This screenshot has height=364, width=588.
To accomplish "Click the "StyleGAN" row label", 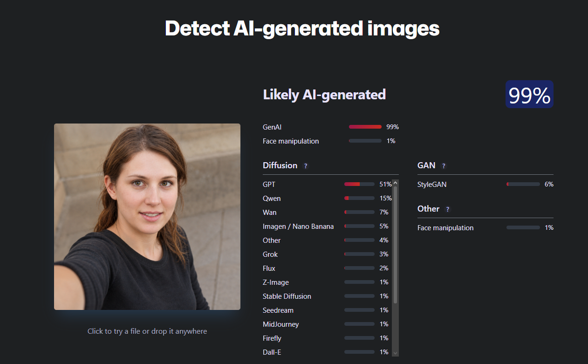I will click(432, 185).
